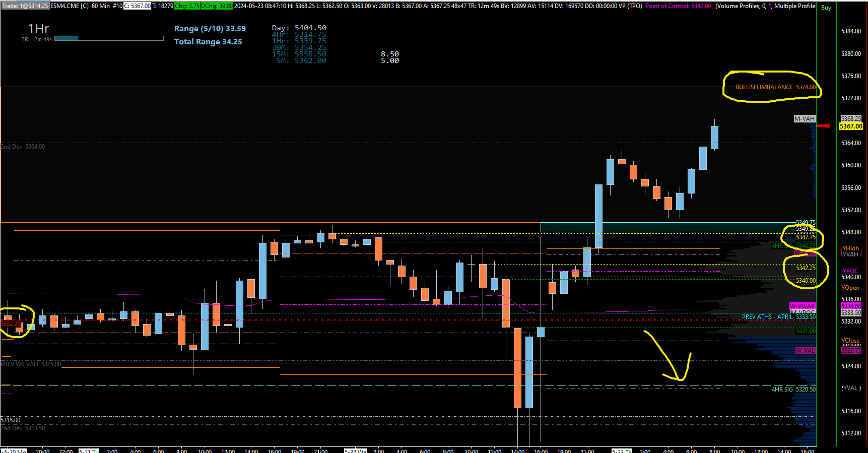Click the 1Hr: 5339.75 value

299,41
